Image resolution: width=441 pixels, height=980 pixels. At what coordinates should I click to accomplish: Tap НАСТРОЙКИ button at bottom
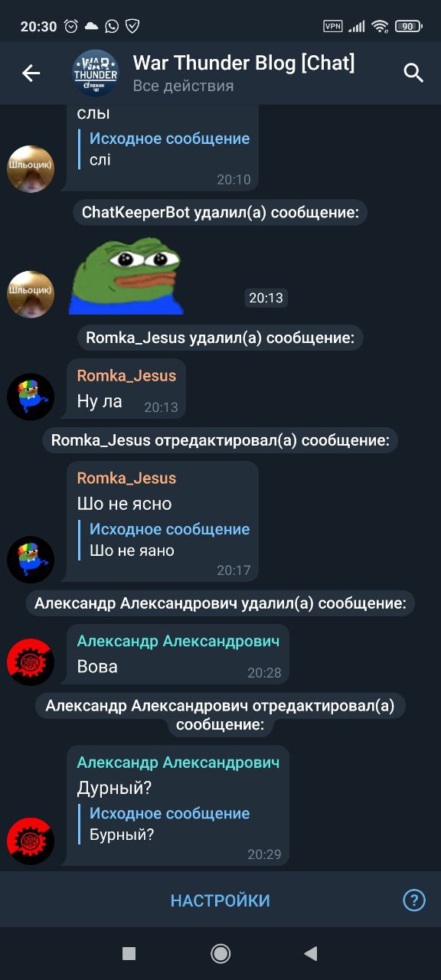coord(220,900)
